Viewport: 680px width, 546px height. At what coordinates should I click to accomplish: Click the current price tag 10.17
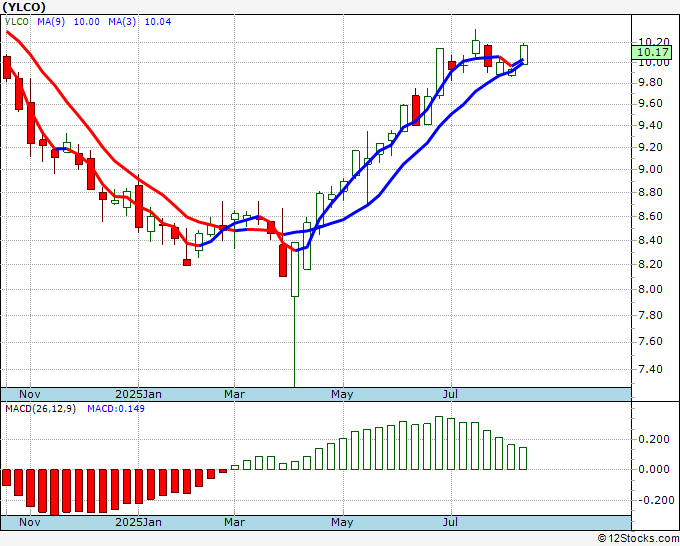[653, 53]
